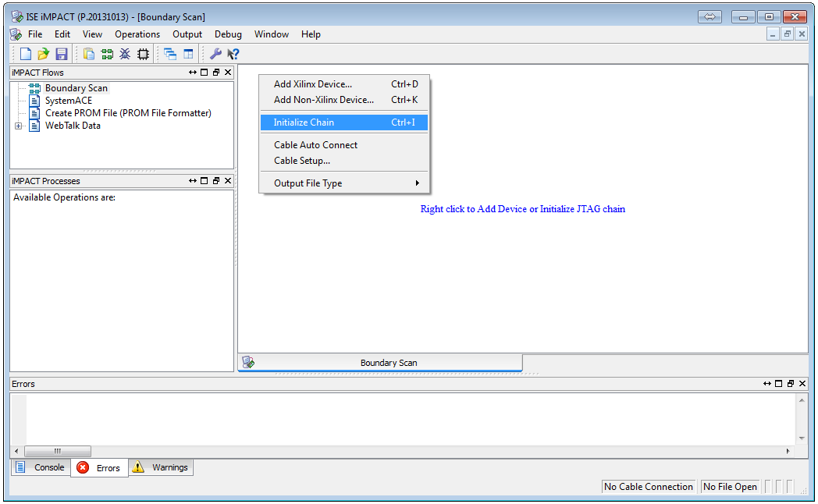Maximize the iMPACT Processes panel
This screenshot has width=818, height=504.
click(204, 181)
